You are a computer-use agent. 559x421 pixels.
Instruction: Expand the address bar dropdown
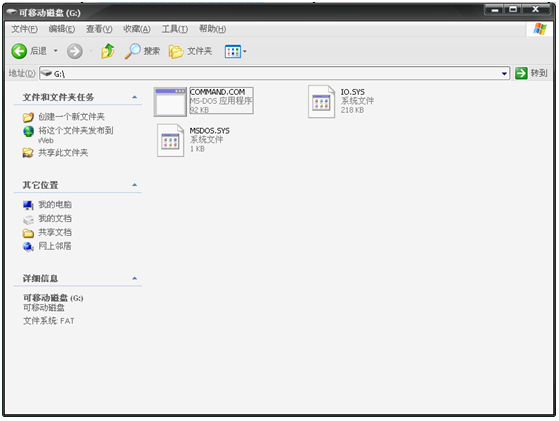[x=504, y=73]
